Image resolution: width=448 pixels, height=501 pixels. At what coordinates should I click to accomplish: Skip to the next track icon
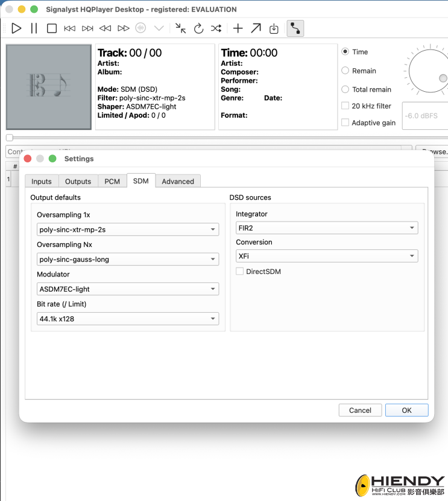(87, 28)
